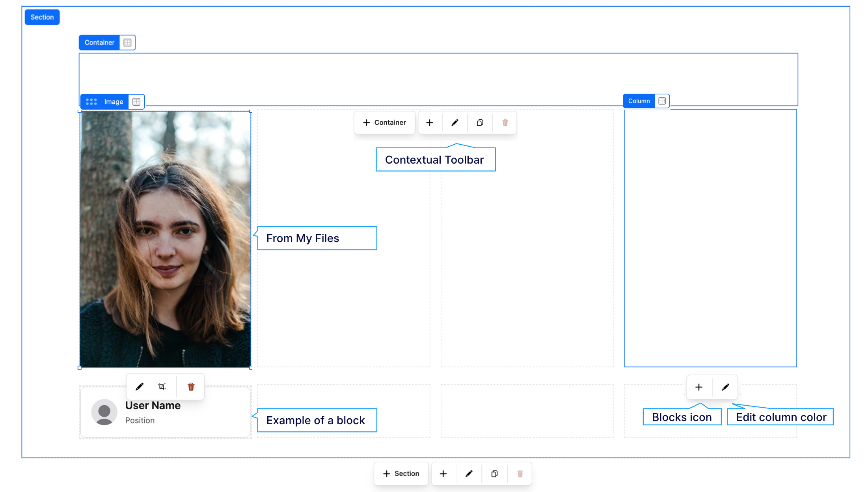Open the grid icon beside Container label
This screenshot has width=868, height=492.
(127, 43)
